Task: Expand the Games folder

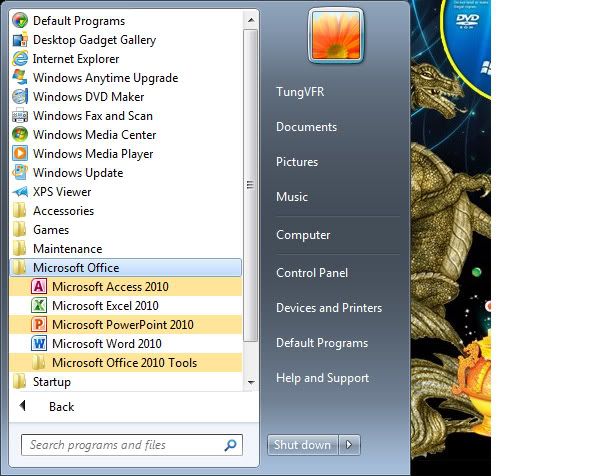Action: (x=125, y=230)
